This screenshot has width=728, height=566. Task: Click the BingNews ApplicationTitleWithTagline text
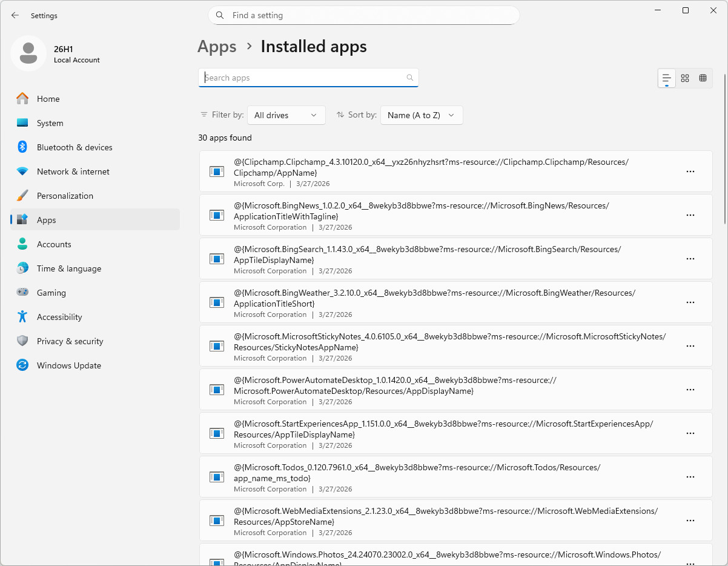tap(286, 216)
